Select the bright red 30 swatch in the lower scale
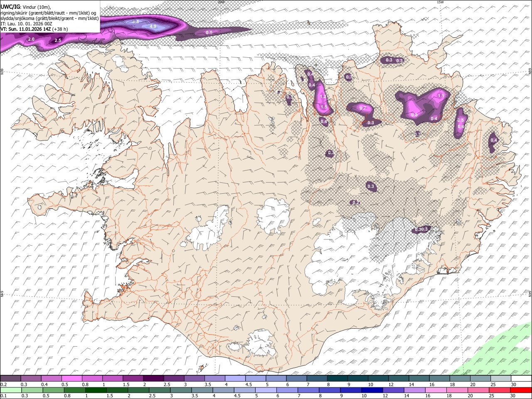Viewport: 532px width, 399px height. (x=521, y=390)
